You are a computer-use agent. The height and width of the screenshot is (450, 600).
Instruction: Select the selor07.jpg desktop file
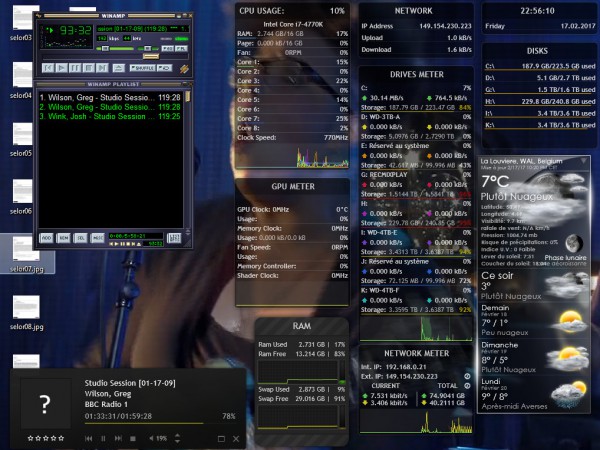[x=26, y=254]
